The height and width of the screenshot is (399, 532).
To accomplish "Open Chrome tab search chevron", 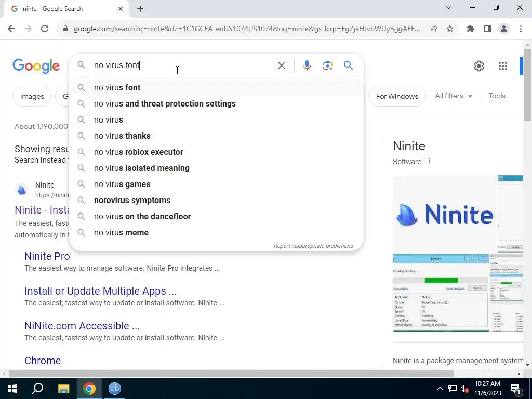I will pyautogui.click(x=448, y=7).
